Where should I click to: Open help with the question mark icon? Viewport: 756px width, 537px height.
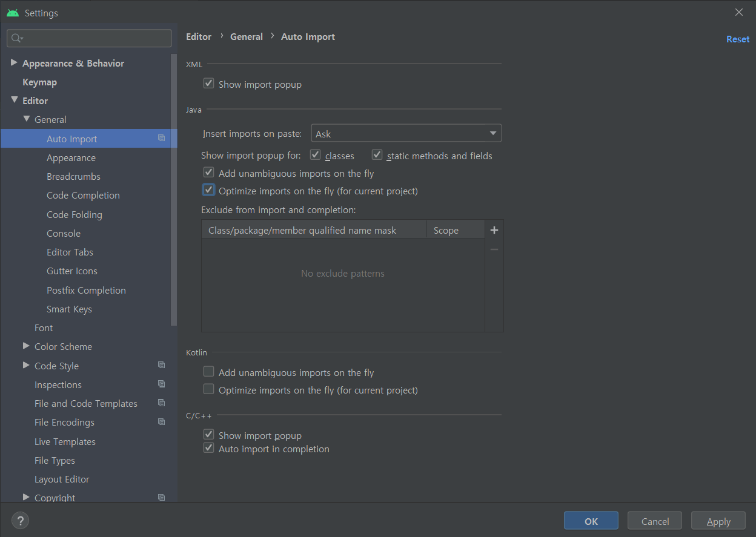[20, 520]
